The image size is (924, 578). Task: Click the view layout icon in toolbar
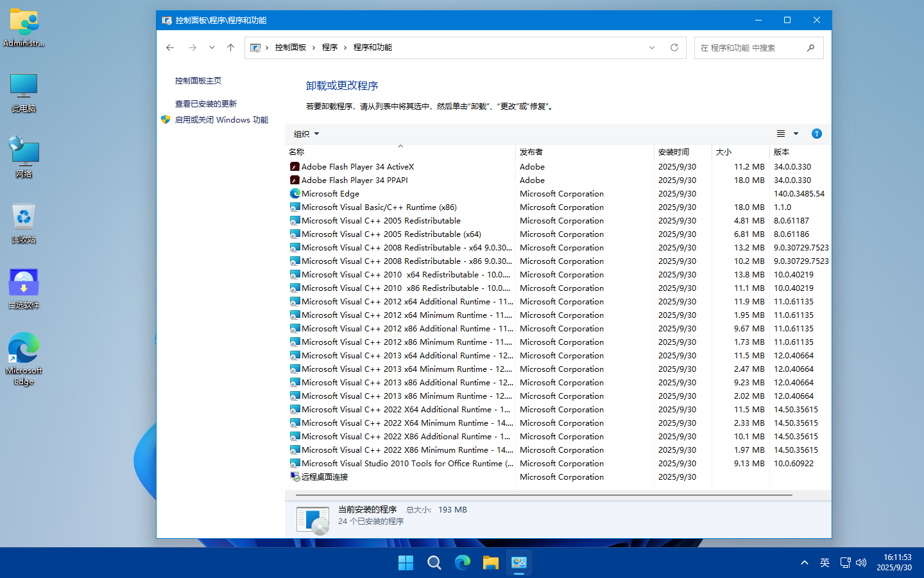click(781, 134)
